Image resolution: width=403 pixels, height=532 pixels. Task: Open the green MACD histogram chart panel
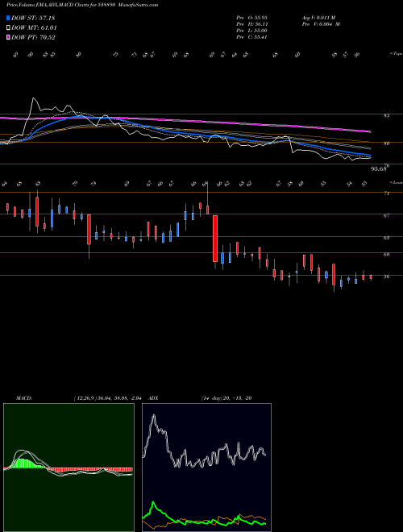point(69,468)
